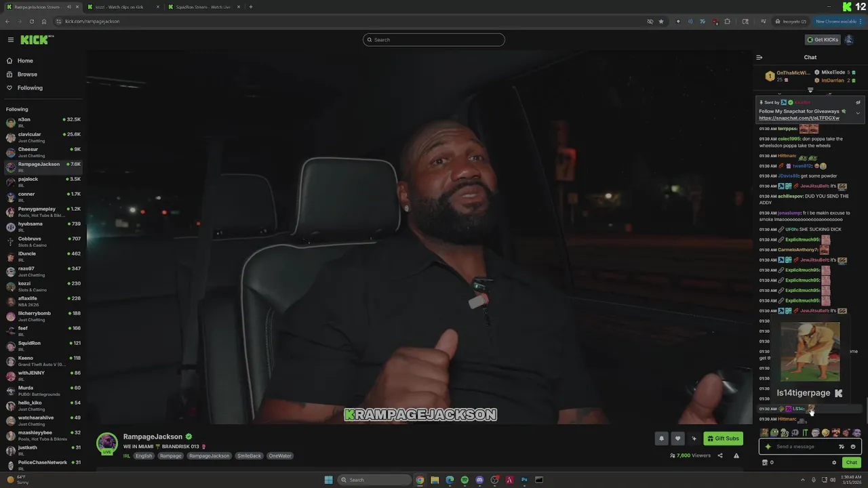This screenshot has width=868, height=488.
Task: Click the ls14tigerpage emote preview image
Action: [x=810, y=352]
